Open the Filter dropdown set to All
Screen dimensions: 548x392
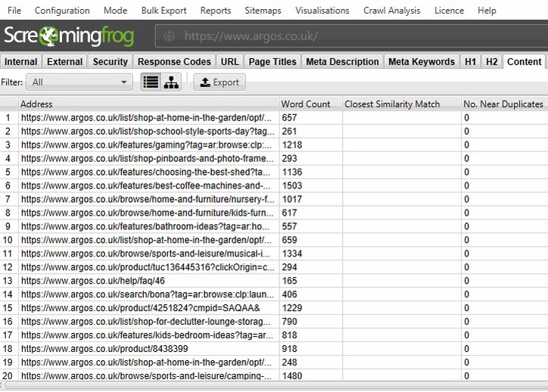point(79,82)
